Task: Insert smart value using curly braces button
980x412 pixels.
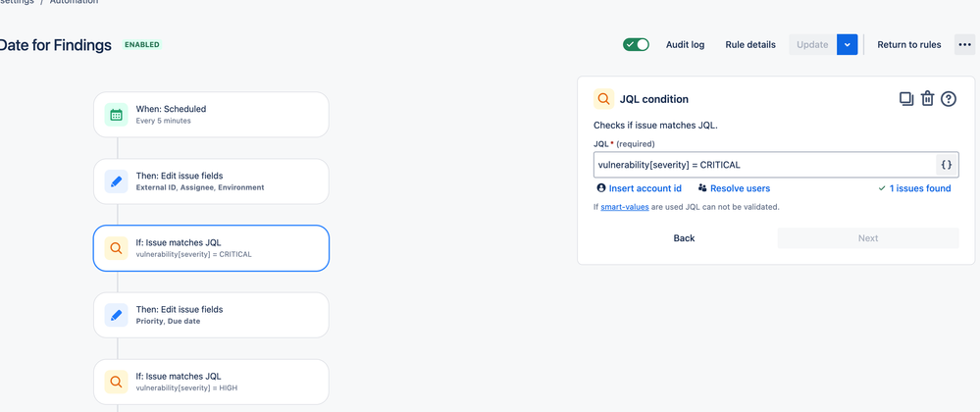Action: click(x=947, y=165)
